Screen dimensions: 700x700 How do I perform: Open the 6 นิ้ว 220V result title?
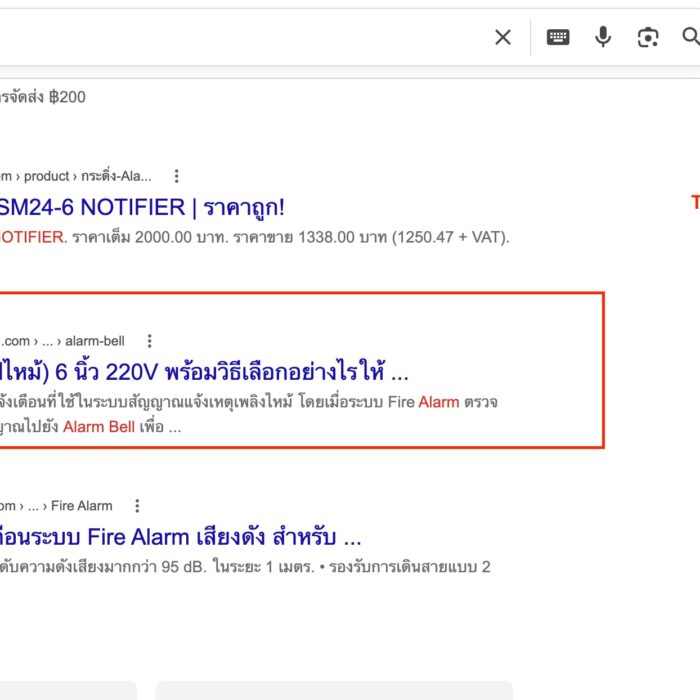(204, 372)
